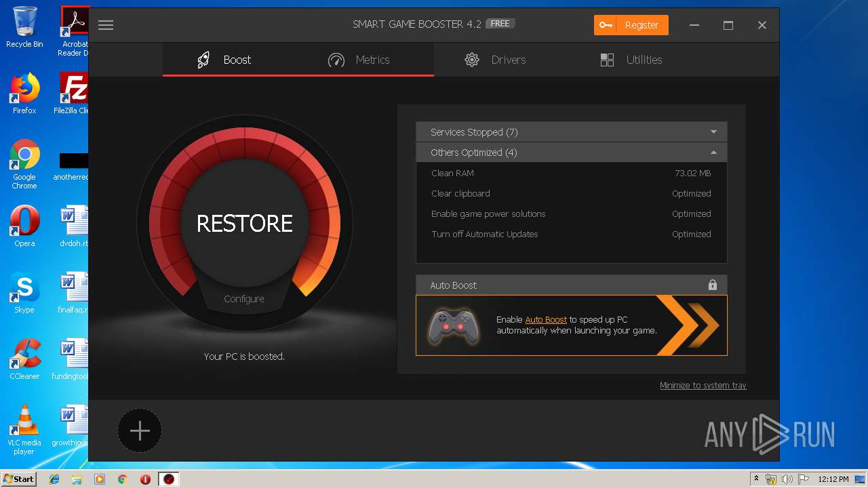Select the dvdoh Word document on desktop
The width and height of the screenshot is (868, 488).
click(x=73, y=226)
